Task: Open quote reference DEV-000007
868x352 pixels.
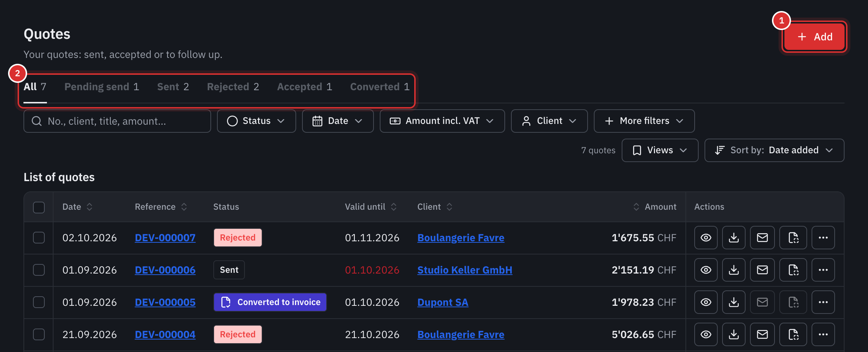Action: pos(165,238)
